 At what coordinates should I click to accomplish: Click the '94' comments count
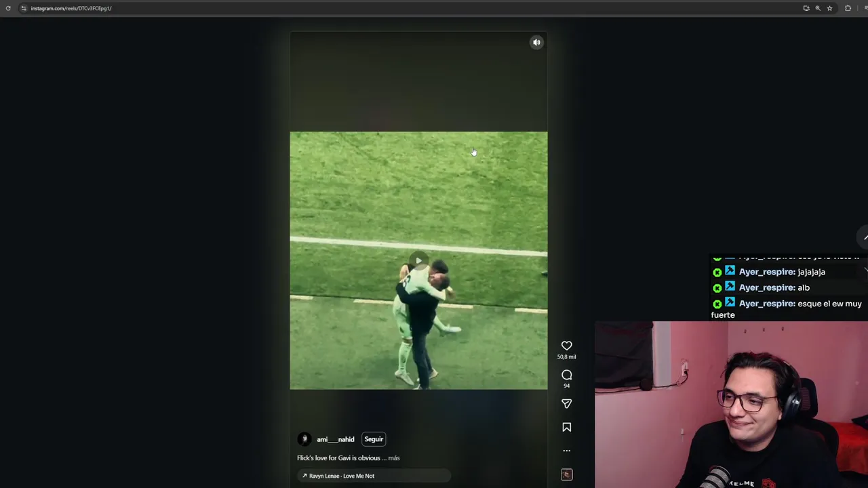tap(567, 386)
